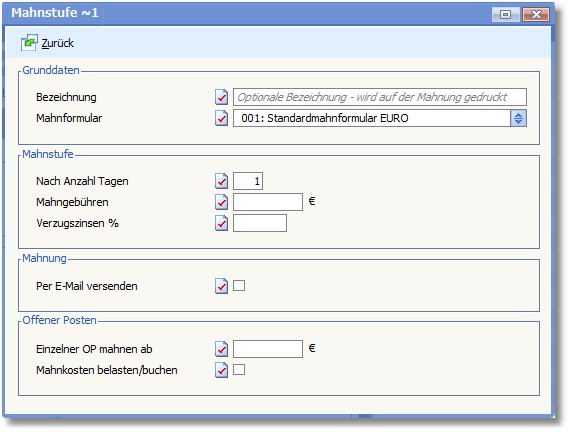Tick the Mahnkosten belasten/buchen checkbox

coord(239,370)
